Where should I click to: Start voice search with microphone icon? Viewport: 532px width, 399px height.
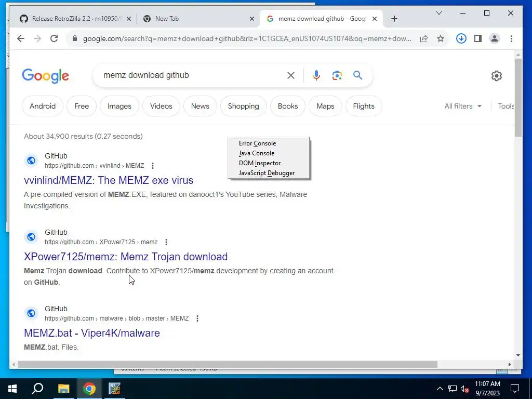(316, 75)
